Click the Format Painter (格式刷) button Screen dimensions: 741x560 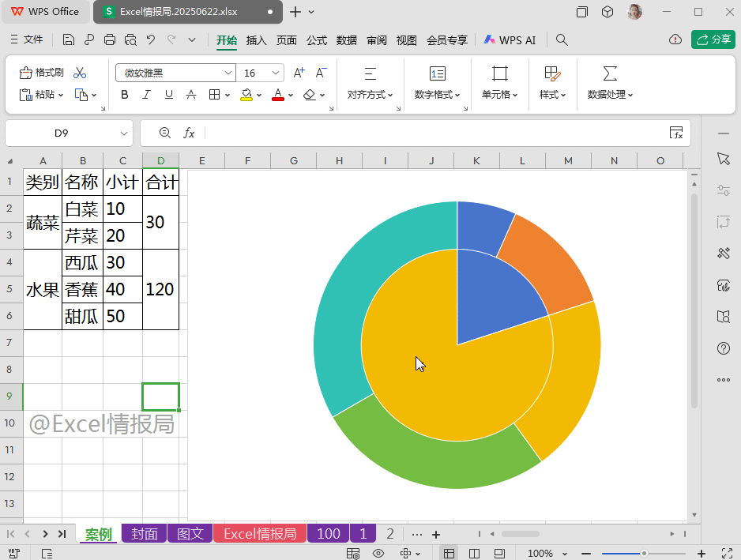42,73
